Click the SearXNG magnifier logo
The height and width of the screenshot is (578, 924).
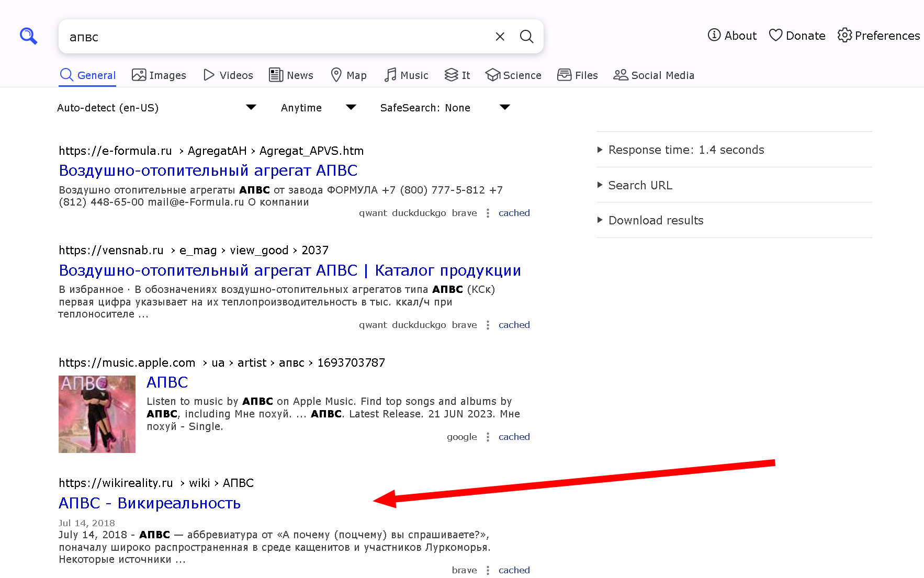point(28,36)
